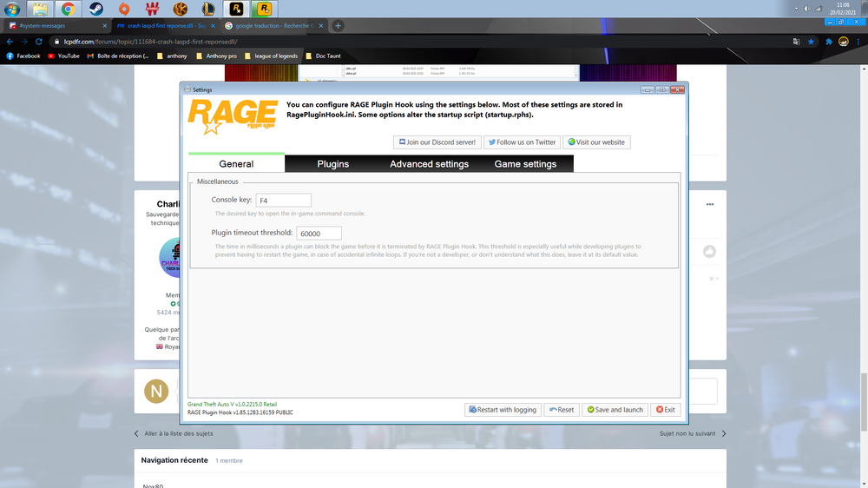Click the bookmark star icon
This screenshot has width=868, height=488.
[x=811, y=42]
